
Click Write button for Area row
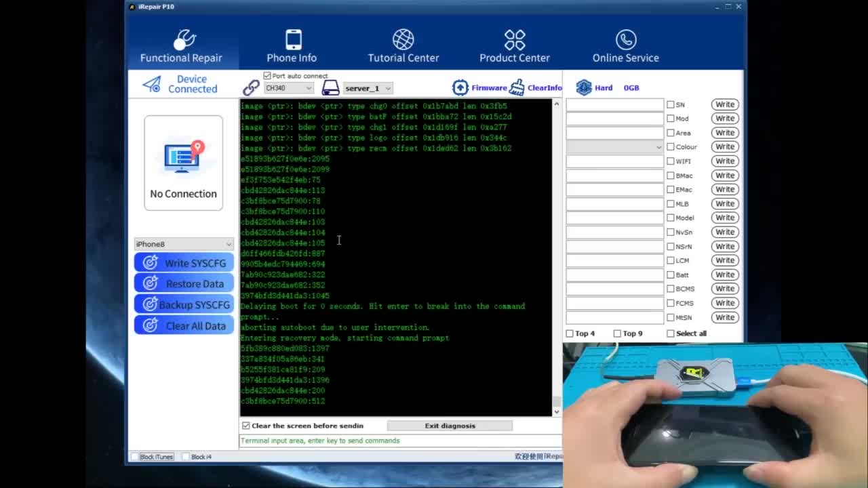725,133
